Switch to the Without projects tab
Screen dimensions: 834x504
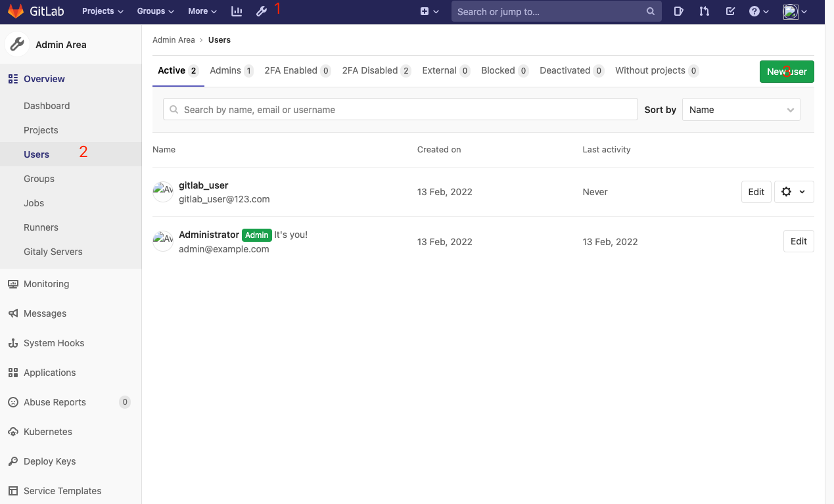(x=657, y=70)
